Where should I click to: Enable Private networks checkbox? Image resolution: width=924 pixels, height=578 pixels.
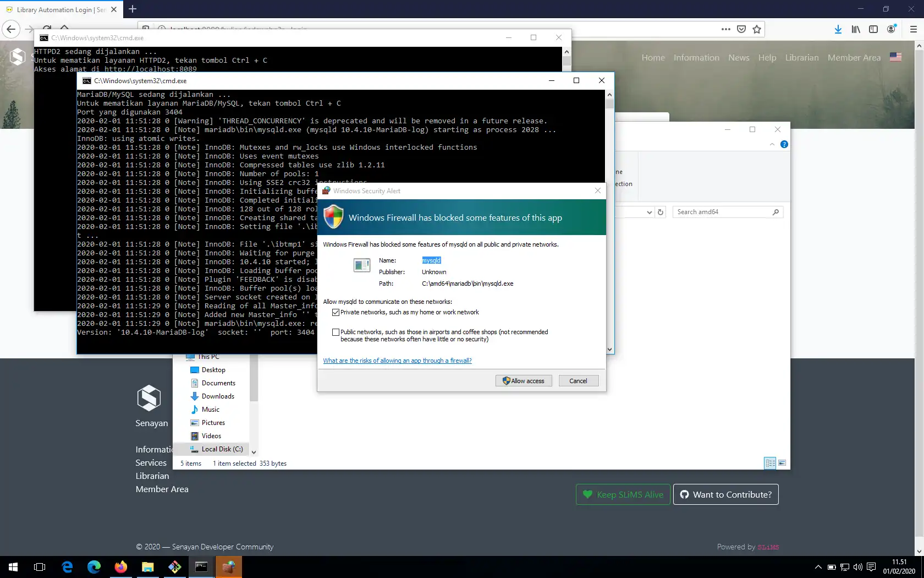click(335, 312)
